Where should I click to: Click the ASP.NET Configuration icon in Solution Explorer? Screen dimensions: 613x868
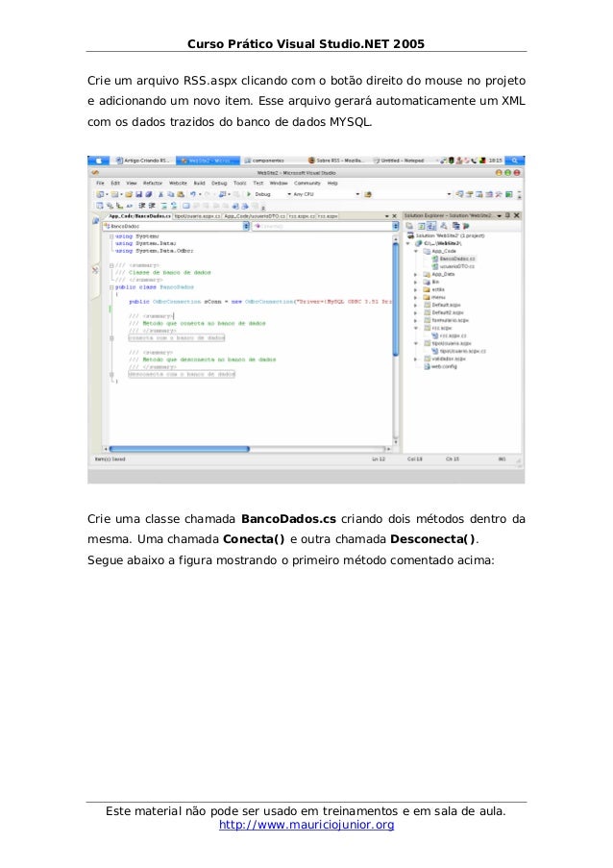pyautogui.click(x=466, y=226)
